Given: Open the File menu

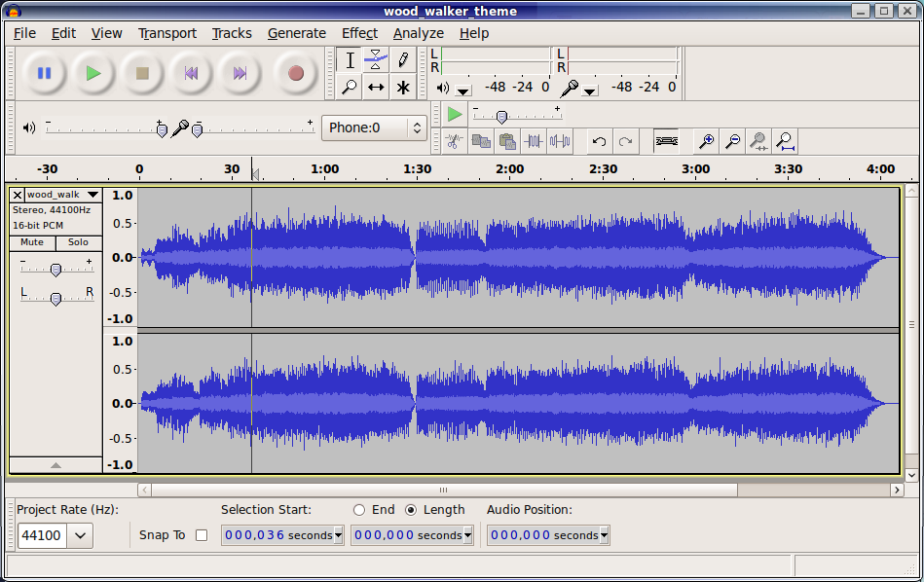Looking at the screenshot, I should pyautogui.click(x=24, y=33).
